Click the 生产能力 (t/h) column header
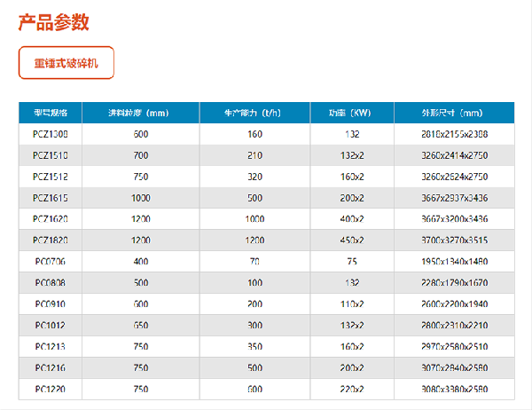 254,113
